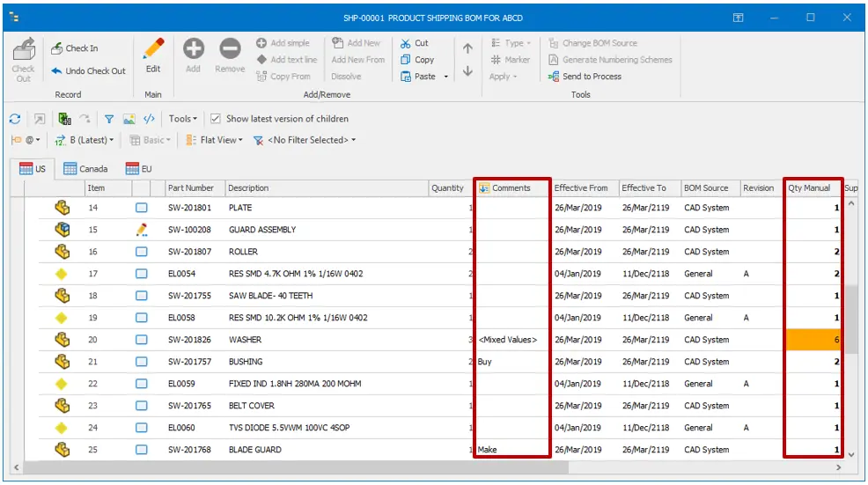Switch to the EU tab
The width and height of the screenshot is (868, 485).
click(139, 168)
